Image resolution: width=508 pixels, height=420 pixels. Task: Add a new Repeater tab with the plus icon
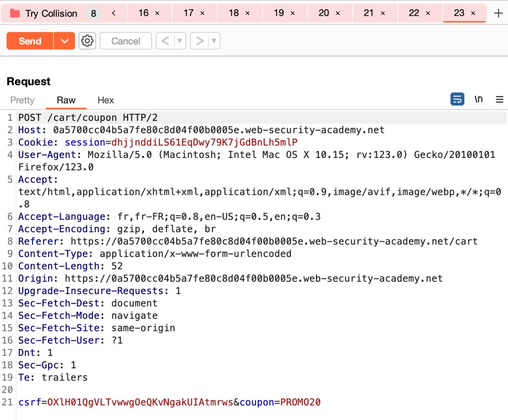click(x=498, y=13)
